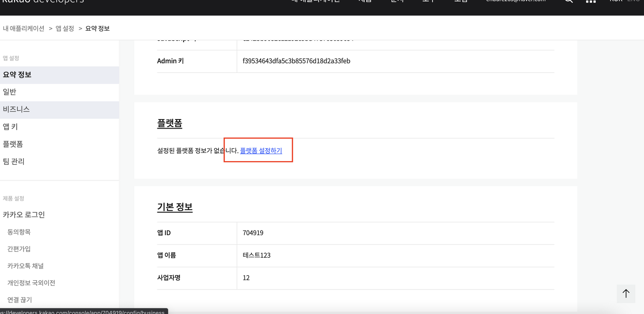Expand the 카카오 로그인 product section
This screenshot has width=644, height=314.
24,215
